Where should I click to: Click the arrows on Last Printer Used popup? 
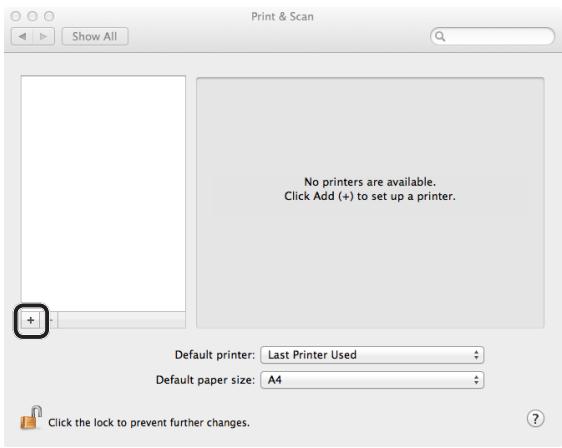(x=476, y=355)
